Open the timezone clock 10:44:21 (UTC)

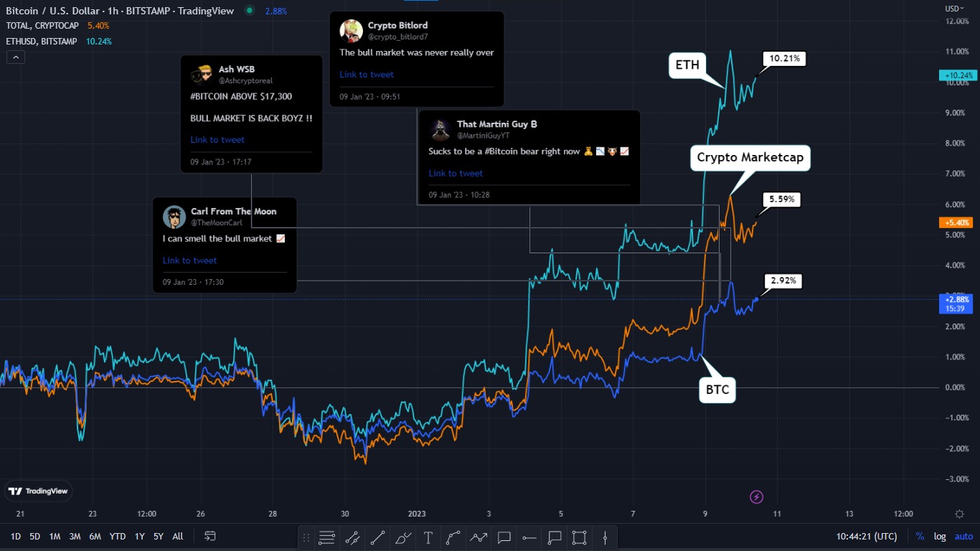866,537
